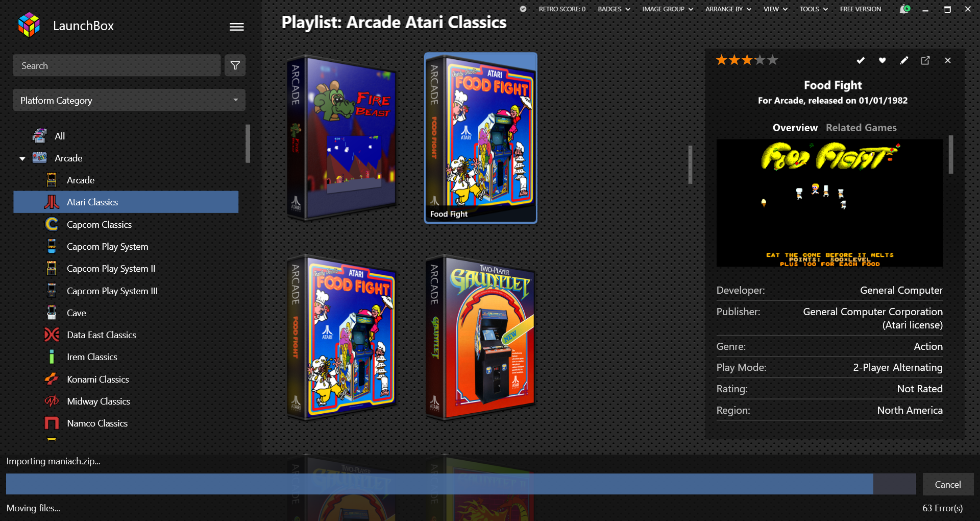Click the Arcade category icon
Image resolution: width=980 pixels, height=521 pixels.
click(x=39, y=158)
